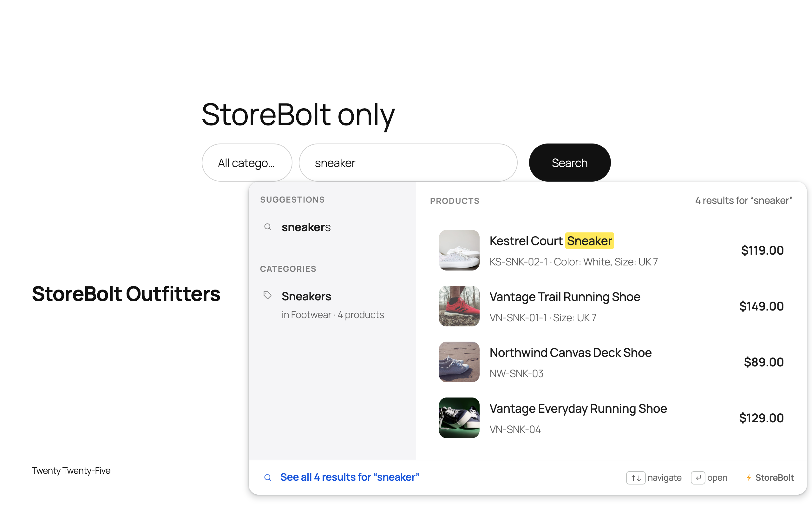
Task: Click the $89.00 price
Action: (763, 362)
